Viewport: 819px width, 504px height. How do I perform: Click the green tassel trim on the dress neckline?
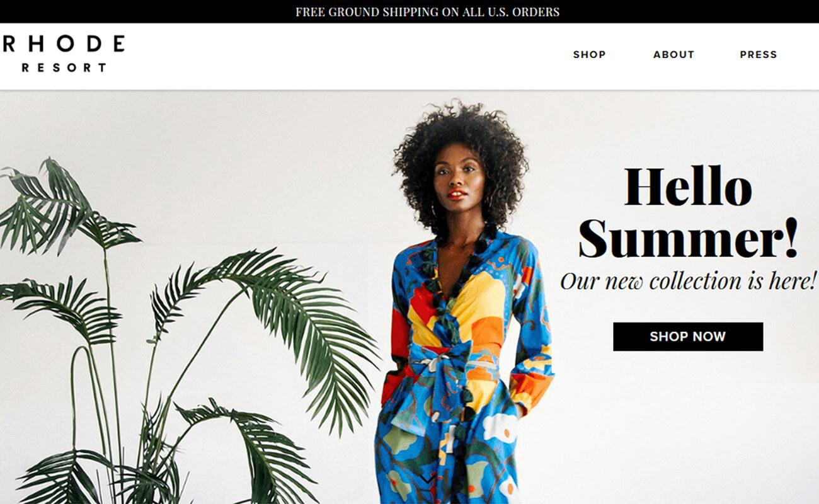(x=455, y=277)
